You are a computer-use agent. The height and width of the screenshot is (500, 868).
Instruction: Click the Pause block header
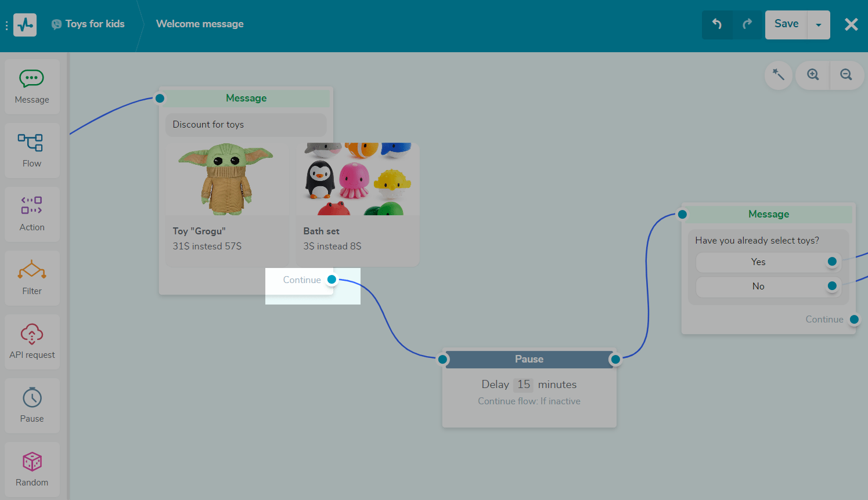pyautogui.click(x=529, y=359)
